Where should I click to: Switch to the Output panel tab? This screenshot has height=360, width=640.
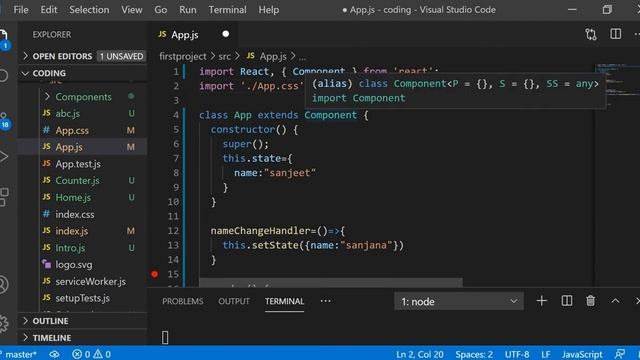[x=234, y=301]
